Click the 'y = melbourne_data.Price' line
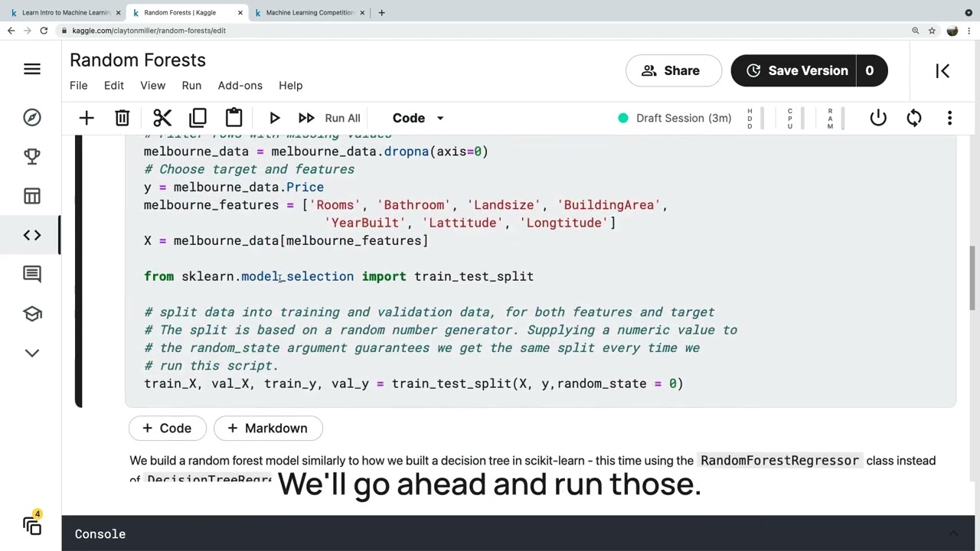 234,187
